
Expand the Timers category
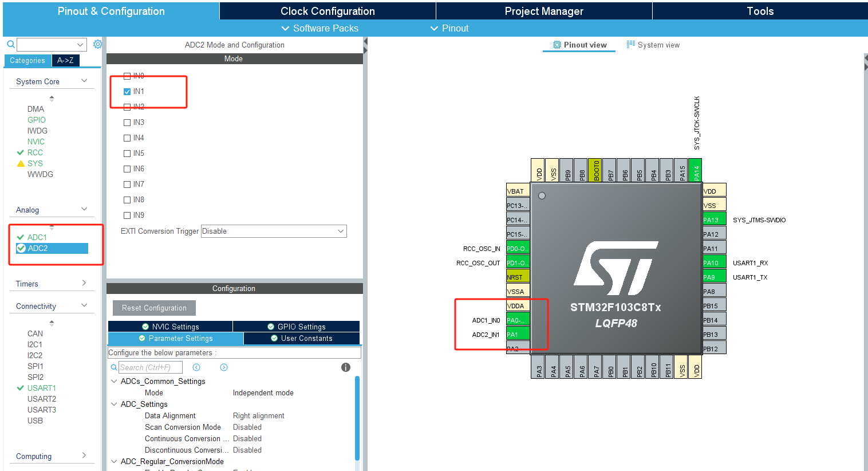[84, 283]
